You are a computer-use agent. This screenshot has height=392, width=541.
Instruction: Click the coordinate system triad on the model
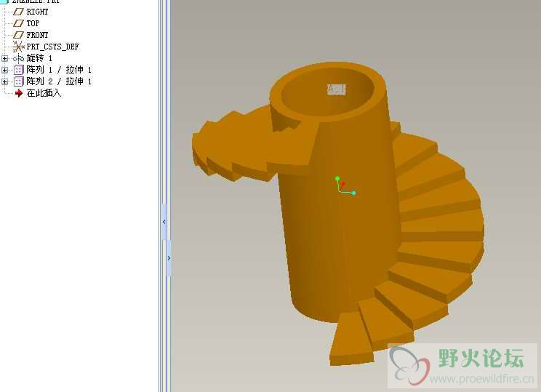pos(345,185)
